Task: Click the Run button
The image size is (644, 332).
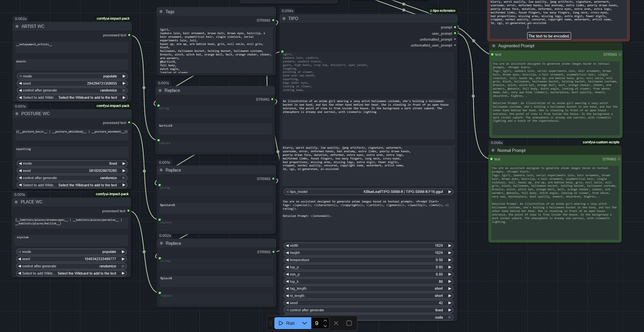Action: click(287, 323)
